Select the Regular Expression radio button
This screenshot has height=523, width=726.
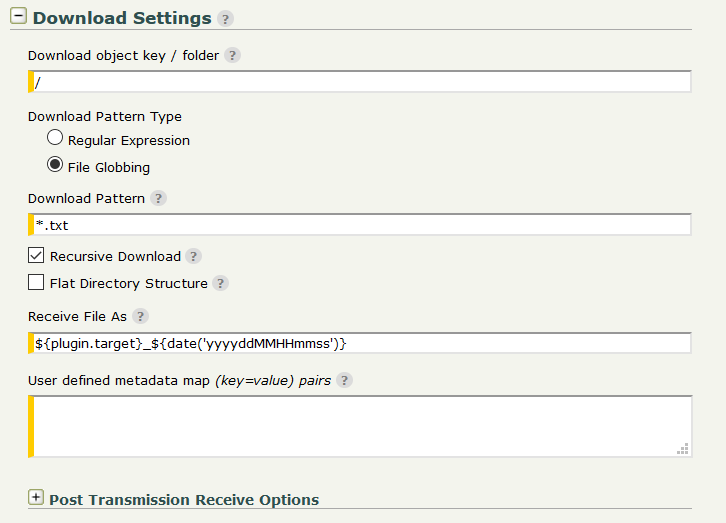[x=55, y=138]
